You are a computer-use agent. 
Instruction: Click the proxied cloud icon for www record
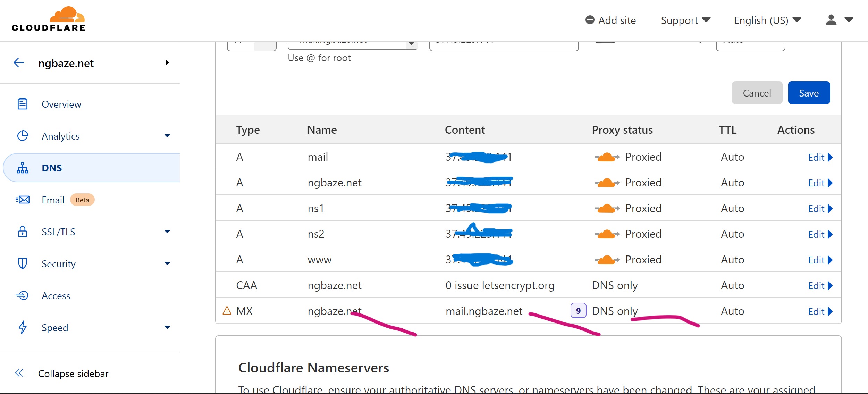[x=607, y=260]
